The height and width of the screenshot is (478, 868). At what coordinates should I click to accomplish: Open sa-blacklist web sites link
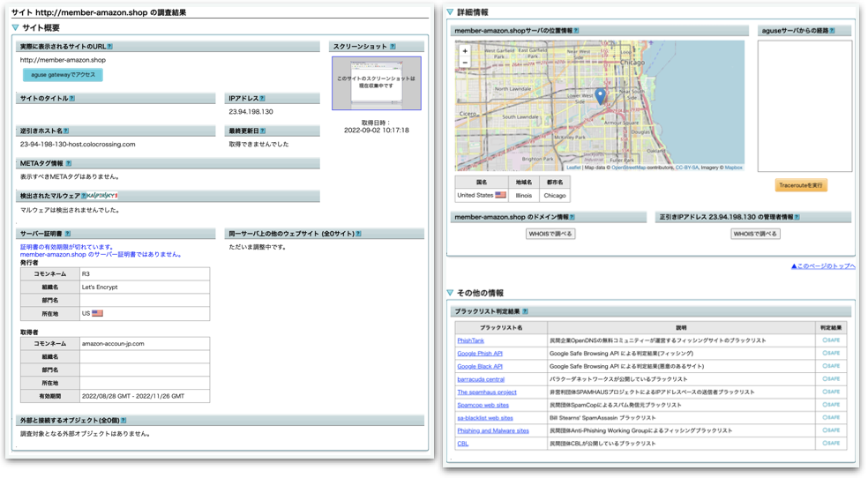(485, 418)
